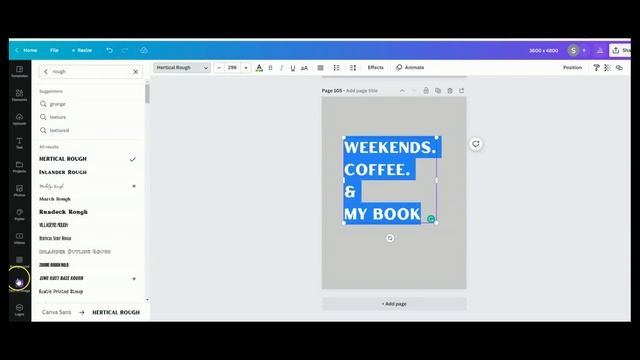Click the link icon in the toolbar
This screenshot has height=360, width=640.
619,68
